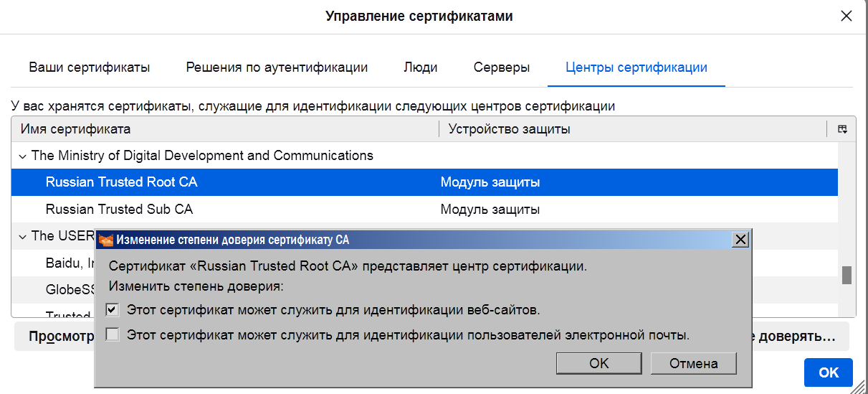Select Russian Trusted Sub CA row
The width and height of the screenshot is (868, 394).
(424, 210)
